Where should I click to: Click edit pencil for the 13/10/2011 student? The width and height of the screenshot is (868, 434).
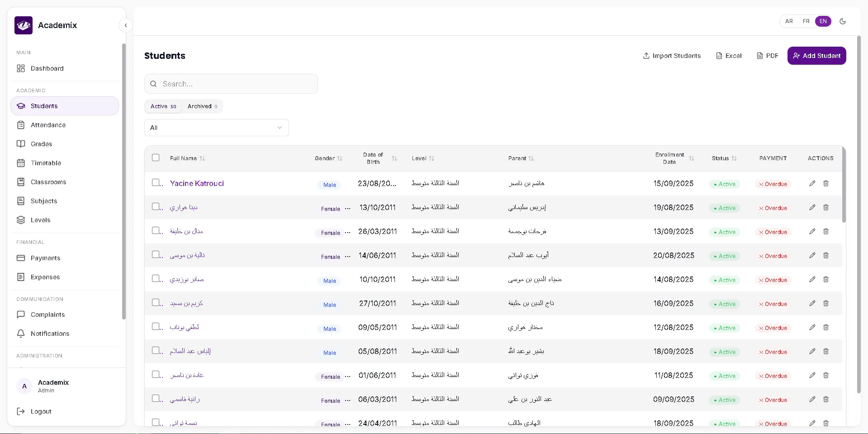click(x=812, y=207)
